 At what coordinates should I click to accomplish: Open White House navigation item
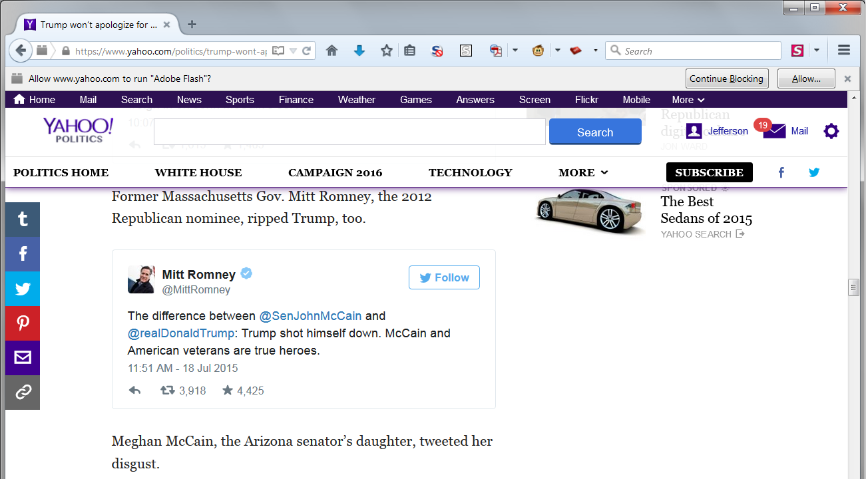click(x=198, y=172)
